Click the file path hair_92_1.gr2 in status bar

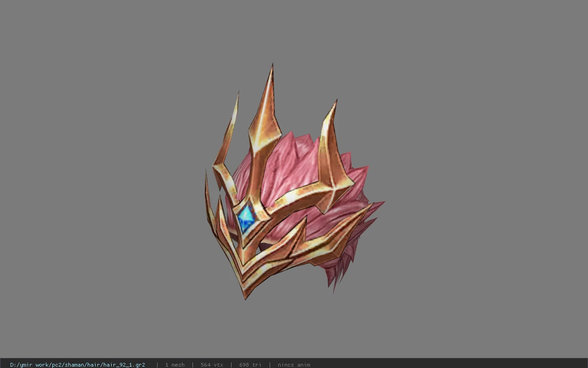coord(78,365)
